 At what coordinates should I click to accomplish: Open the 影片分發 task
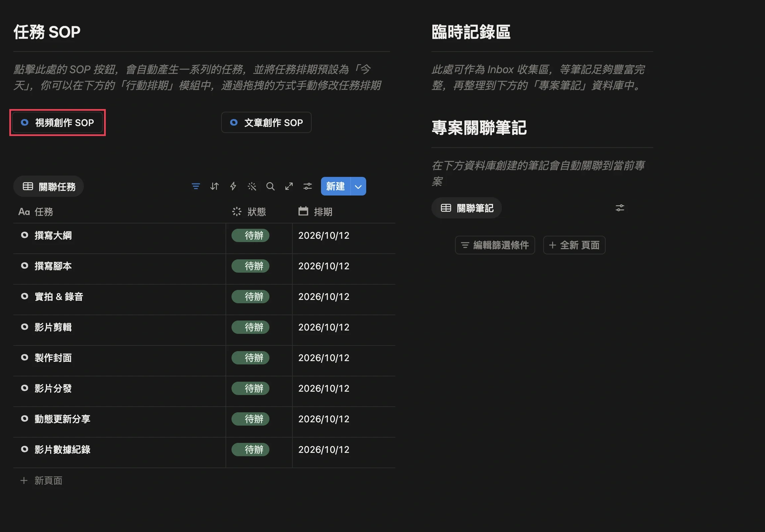tap(53, 389)
